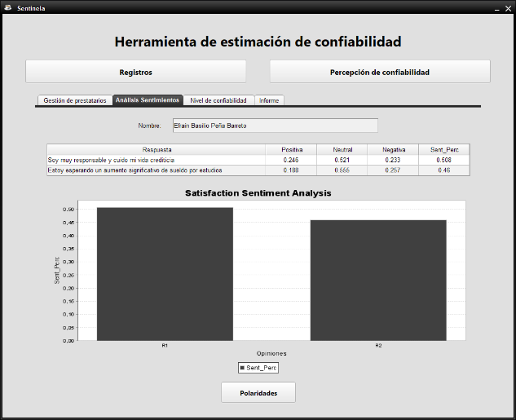Viewport: 516px width, 420px height.
Task: Click the Sent_Perc table column header
Action: [443, 149]
